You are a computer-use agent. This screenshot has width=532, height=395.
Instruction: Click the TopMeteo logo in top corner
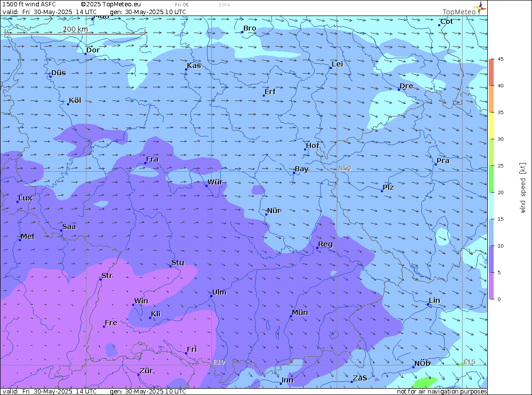point(464,9)
